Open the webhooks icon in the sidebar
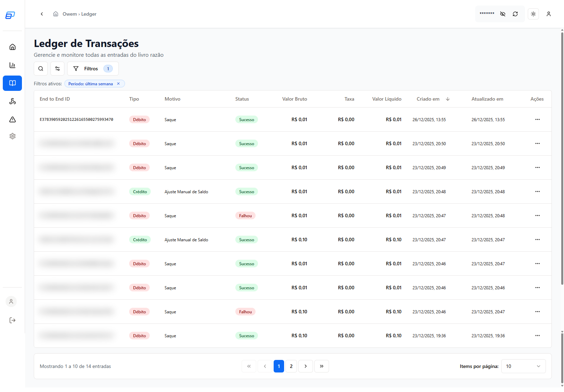 12,101
